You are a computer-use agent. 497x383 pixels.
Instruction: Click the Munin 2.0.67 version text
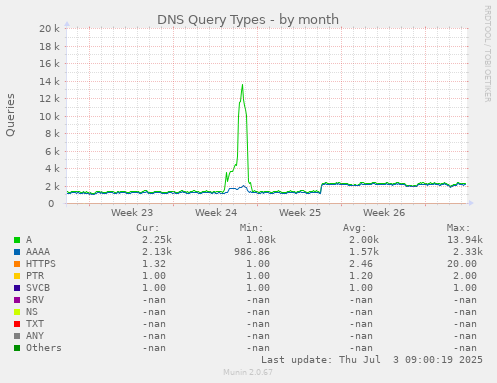point(248,372)
